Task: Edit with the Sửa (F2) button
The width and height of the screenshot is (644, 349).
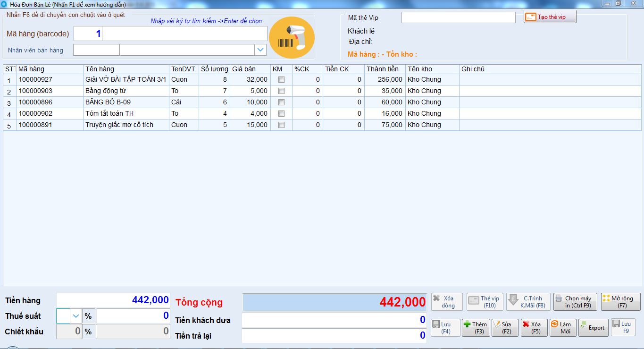Action: click(x=505, y=328)
